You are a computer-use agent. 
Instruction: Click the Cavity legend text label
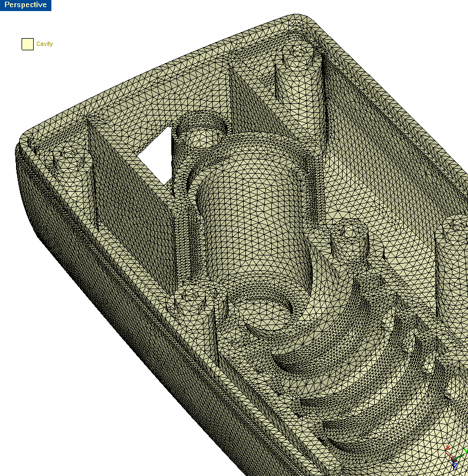point(45,44)
